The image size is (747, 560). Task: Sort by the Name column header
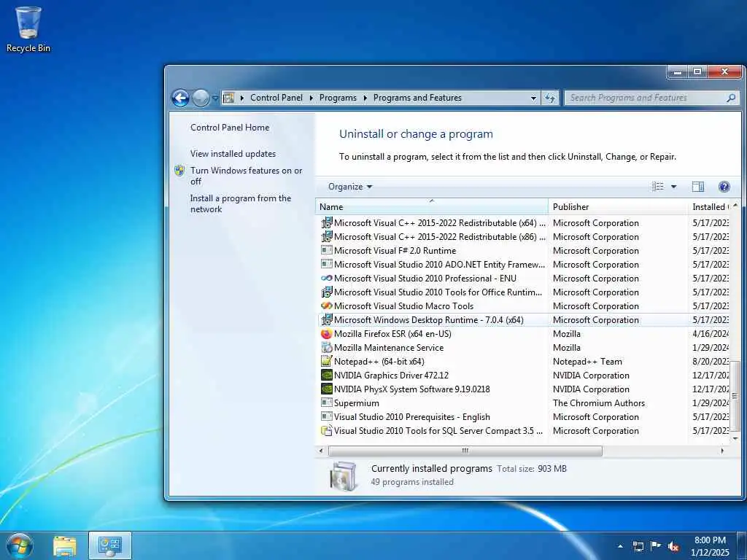(x=432, y=206)
